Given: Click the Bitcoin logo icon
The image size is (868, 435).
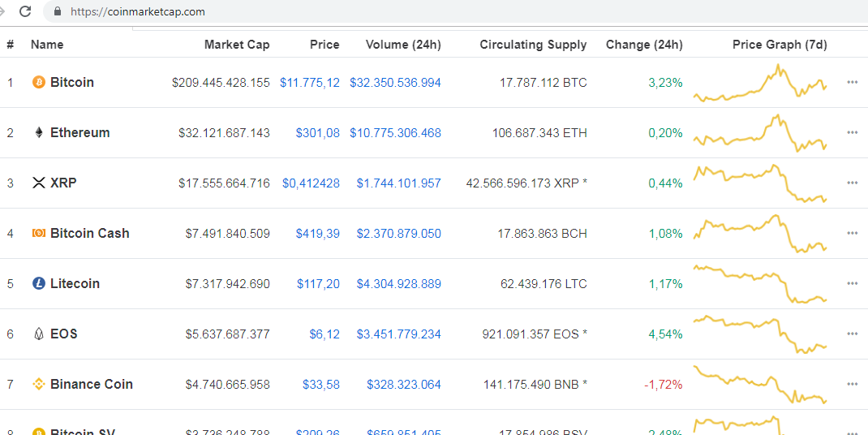Looking at the screenshot, I should 39,83.
